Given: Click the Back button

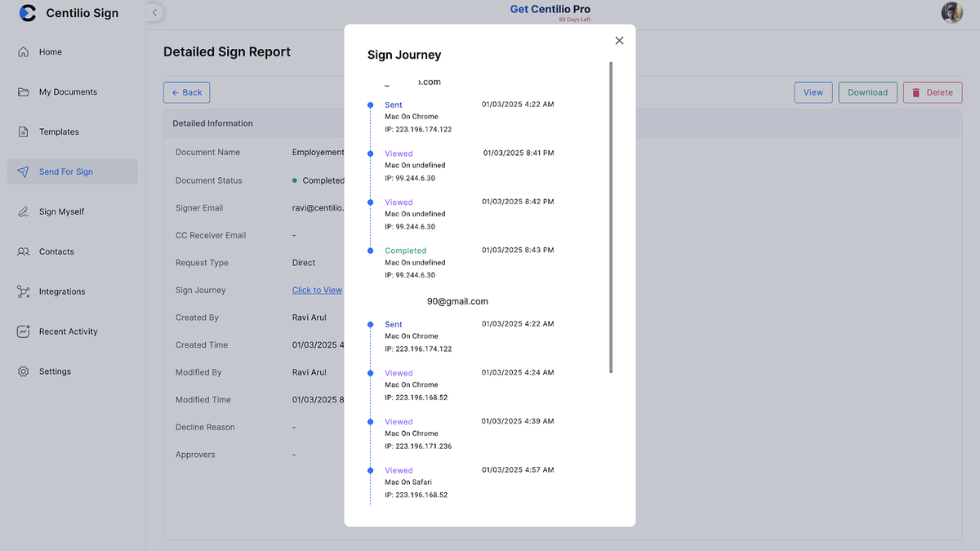Looking at the screenshot, I should tap(186, 93).
